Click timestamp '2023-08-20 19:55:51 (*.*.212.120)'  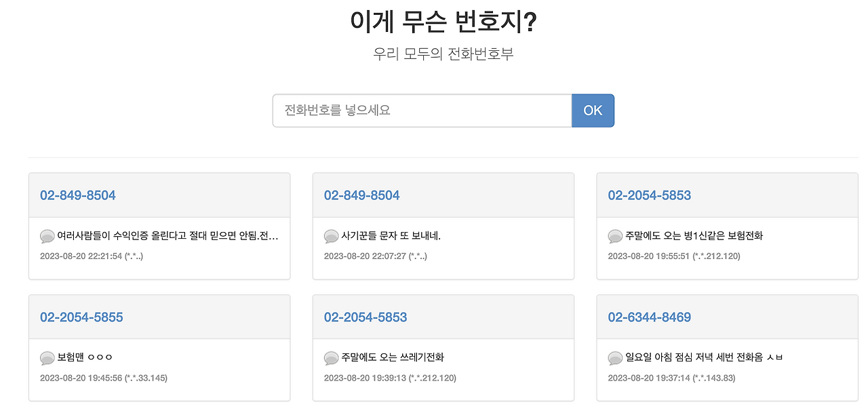(674, 256)
